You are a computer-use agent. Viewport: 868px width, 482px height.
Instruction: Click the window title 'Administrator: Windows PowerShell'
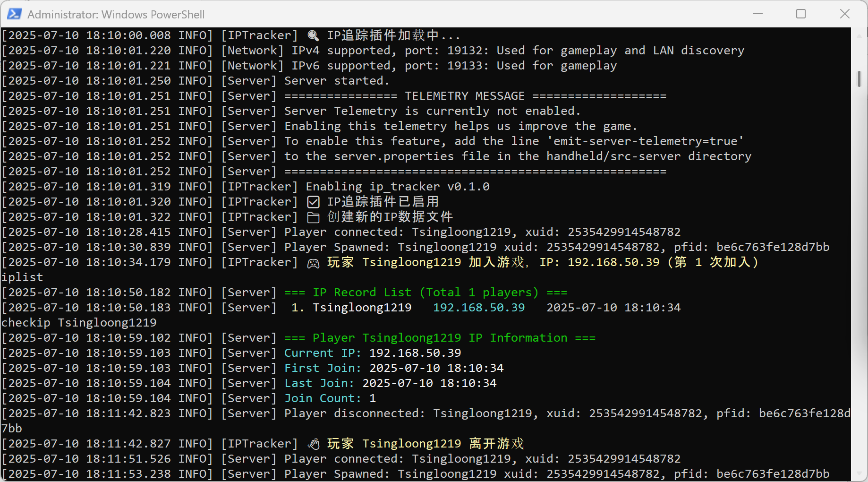click(x=116, y=15)
